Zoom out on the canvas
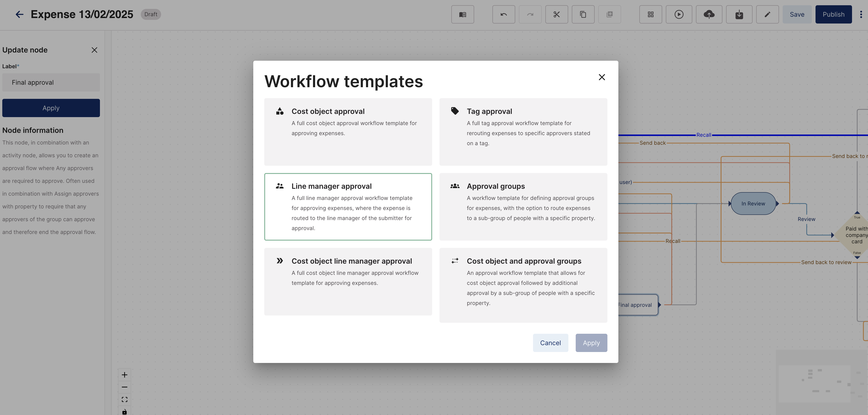868x415 pixels. click(x=124, y=387)
